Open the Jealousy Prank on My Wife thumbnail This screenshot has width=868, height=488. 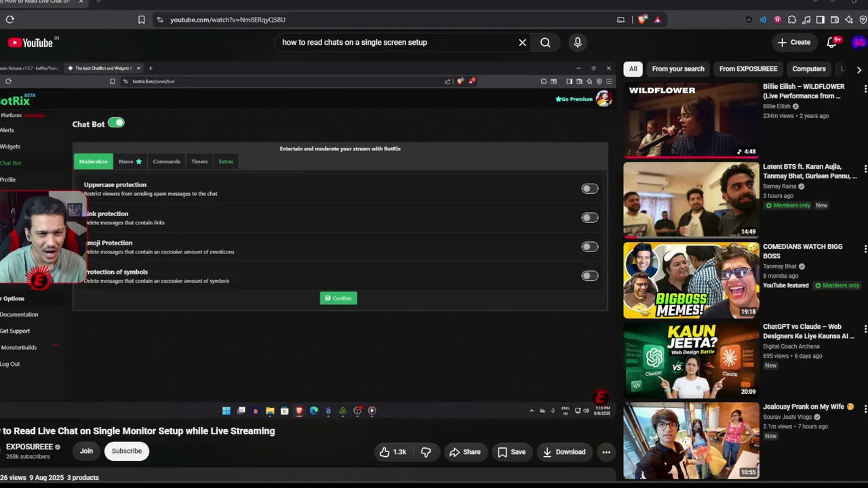point(691,440)
